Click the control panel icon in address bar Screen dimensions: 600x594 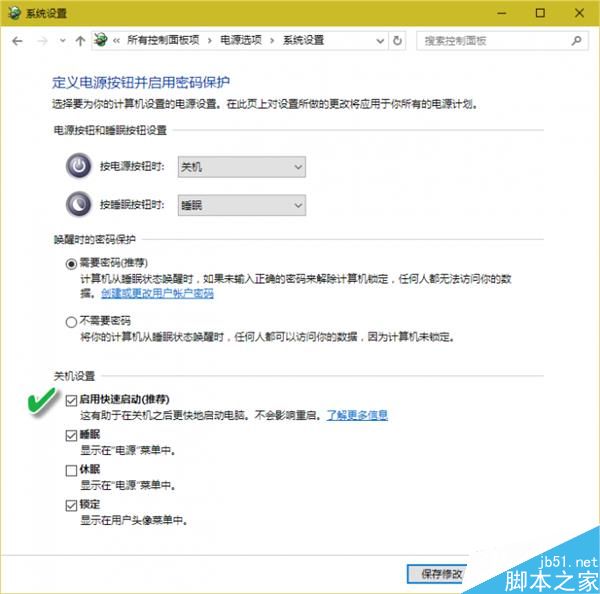coord(101,40)
